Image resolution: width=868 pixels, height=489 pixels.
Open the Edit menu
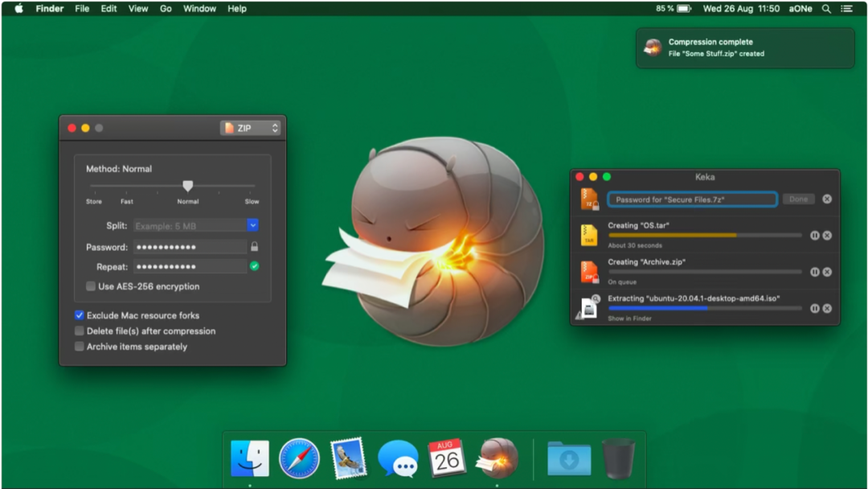tap(108, 8)
